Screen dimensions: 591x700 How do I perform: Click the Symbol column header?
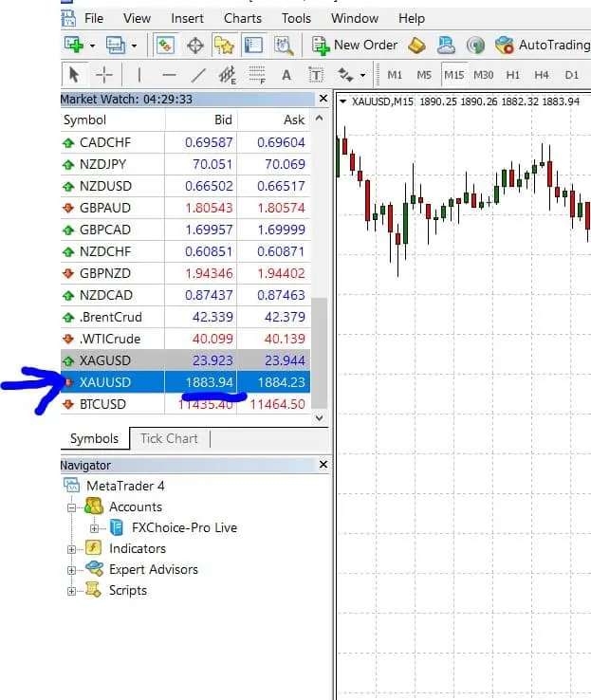(x=113, y=120)
